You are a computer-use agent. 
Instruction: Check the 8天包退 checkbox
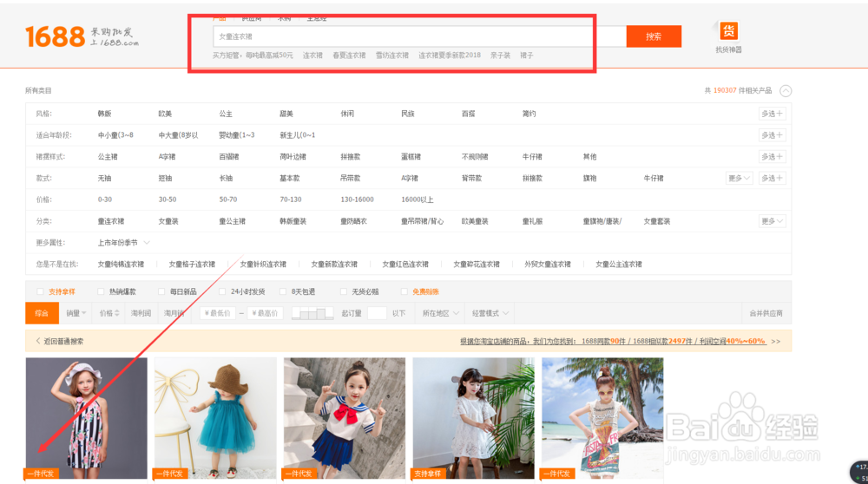point(283,291)
